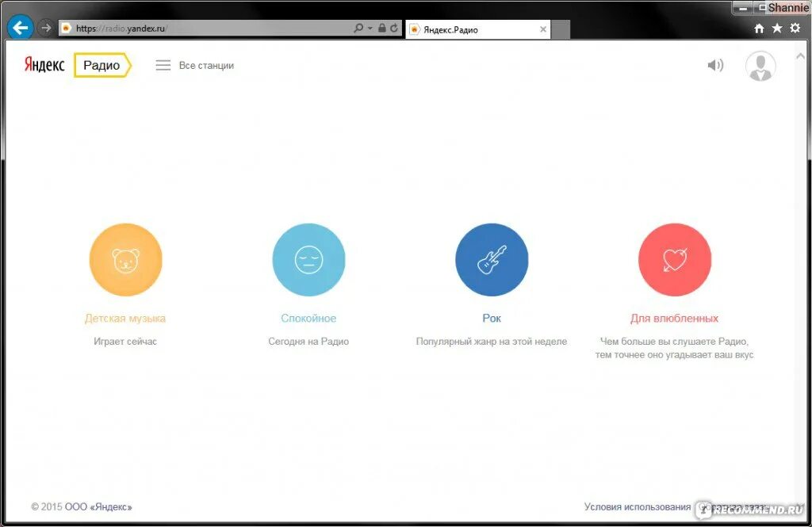Image resolution: width=812 pixels, height=527 pixels.
Task: View the security lock icon details
Action: (381, 28)
